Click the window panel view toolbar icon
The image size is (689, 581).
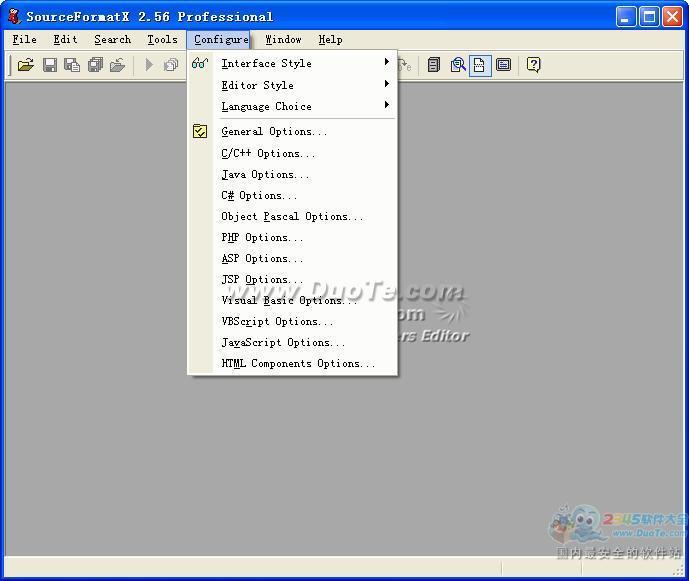pos(504,65)
